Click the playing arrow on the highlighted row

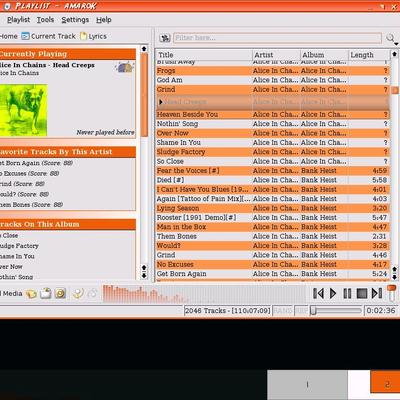pyautogui.click(x=161, y=102)
